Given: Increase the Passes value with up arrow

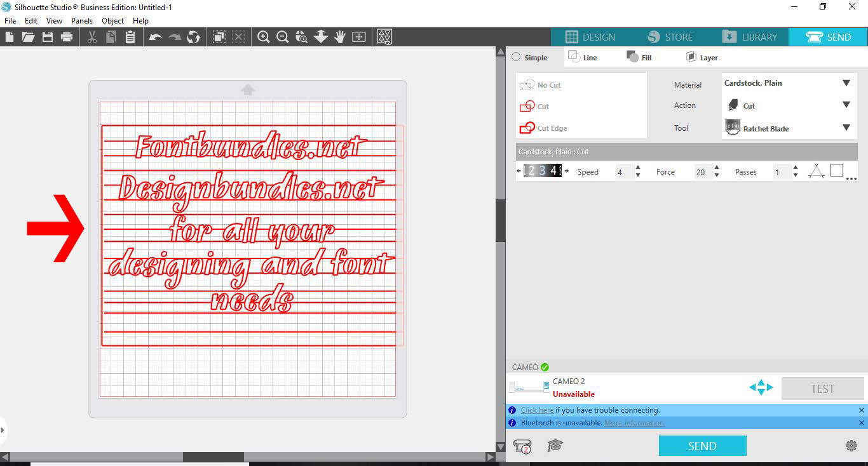Looking at the screenshot, I should coord(796,168).
